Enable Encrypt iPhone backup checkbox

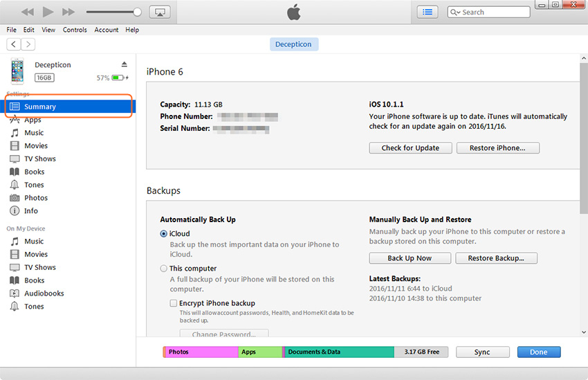click(x=174, y=303)
